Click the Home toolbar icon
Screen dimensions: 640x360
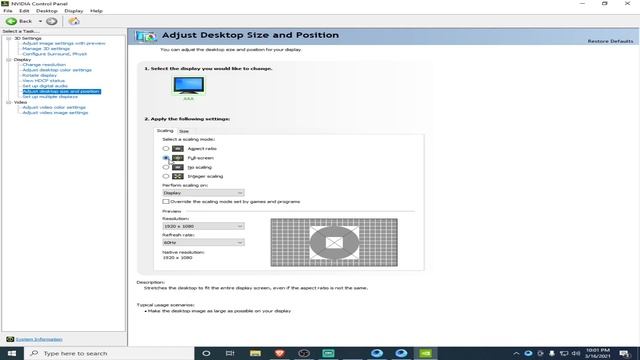73,21
